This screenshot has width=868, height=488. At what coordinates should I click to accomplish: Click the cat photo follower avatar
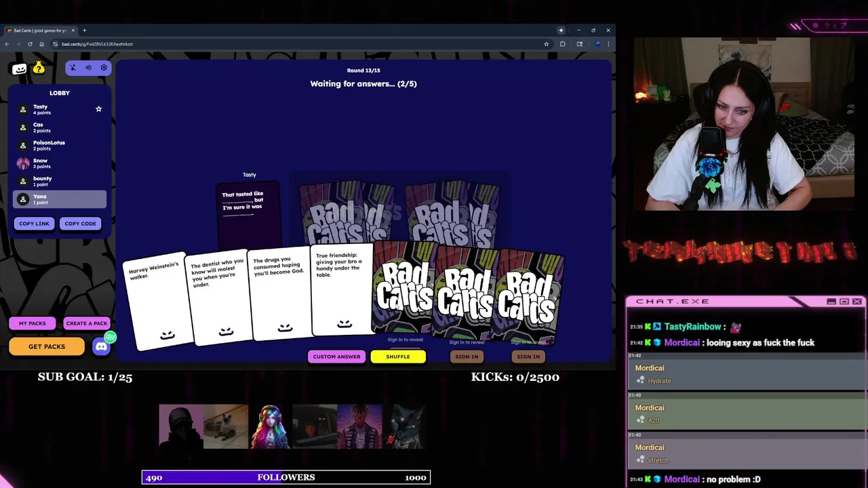pyautogui.click(x=226, y=426)
